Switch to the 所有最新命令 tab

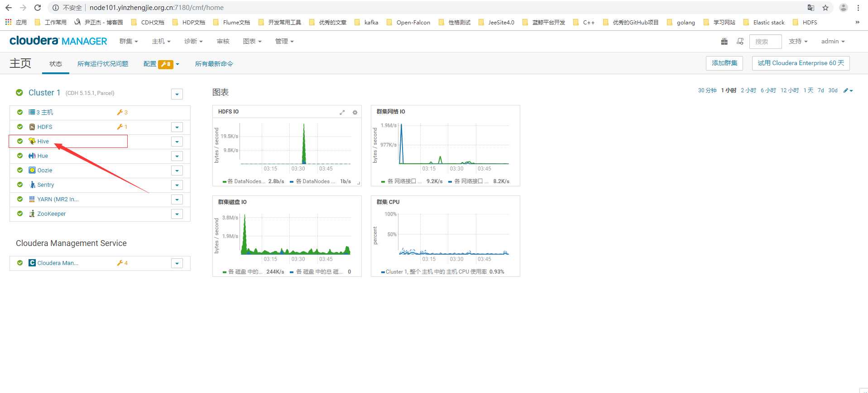click(214, 64)
